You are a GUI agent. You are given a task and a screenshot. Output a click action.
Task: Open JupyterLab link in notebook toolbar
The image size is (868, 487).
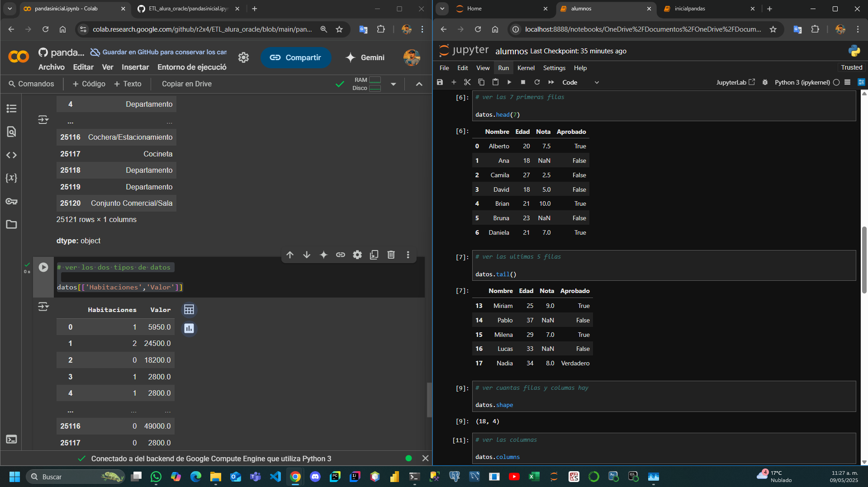pos(735,82)
